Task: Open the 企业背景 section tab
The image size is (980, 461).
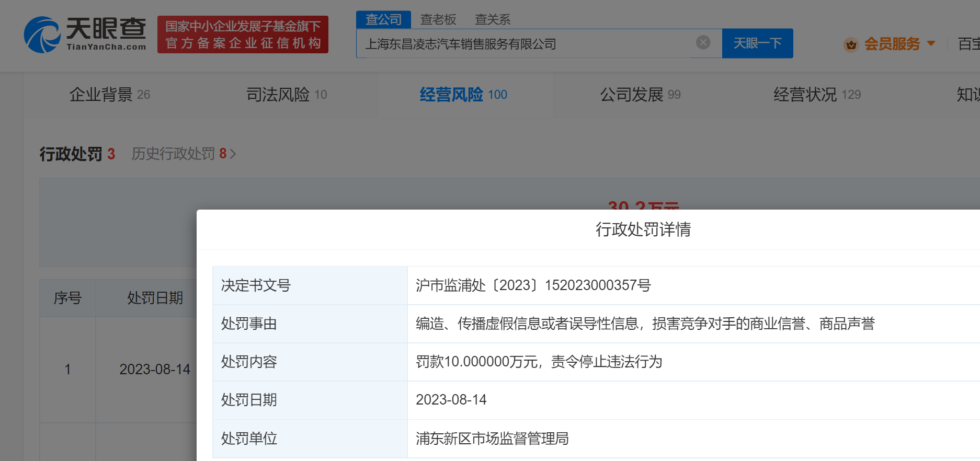Action: point(110,95)
